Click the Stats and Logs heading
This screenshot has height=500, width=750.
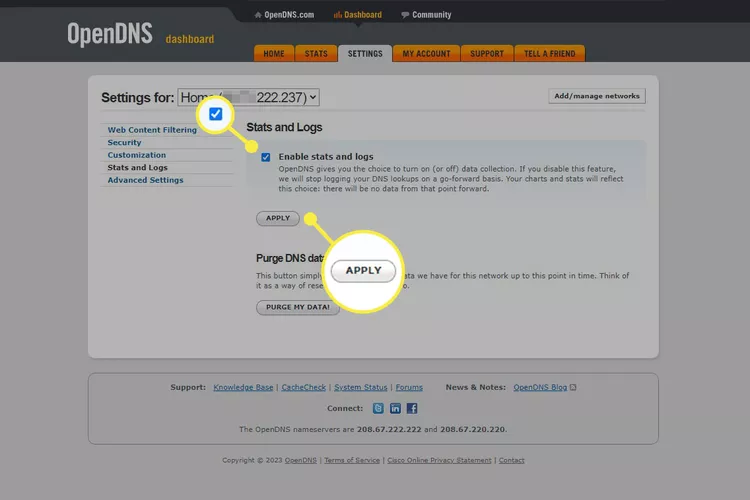click(x=284, y=127)
